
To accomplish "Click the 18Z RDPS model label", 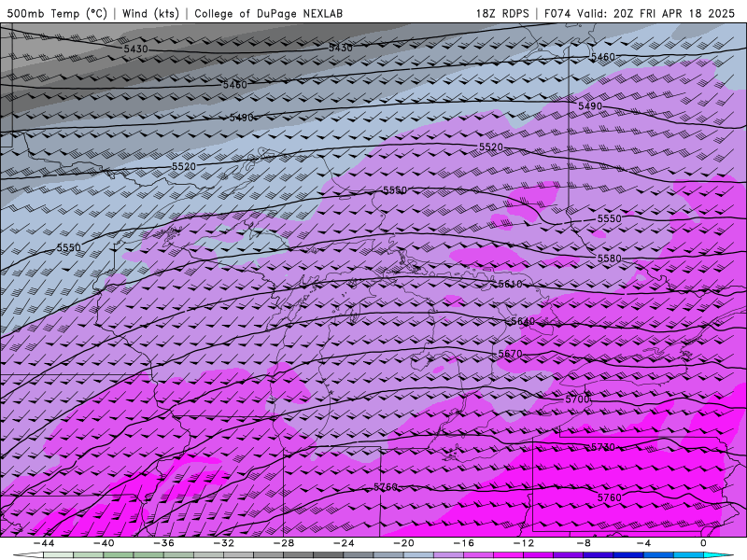I will 502,13.
